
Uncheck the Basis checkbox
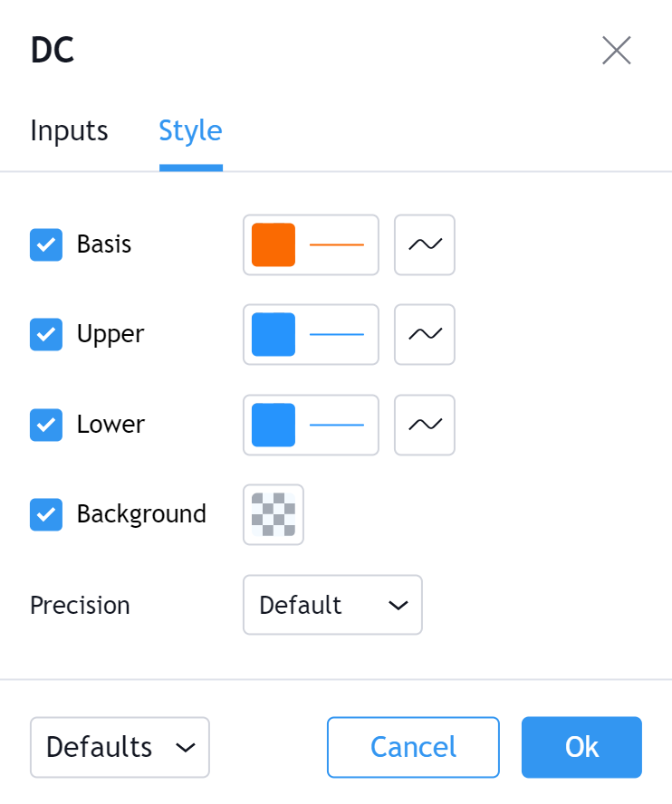point(46,244)
